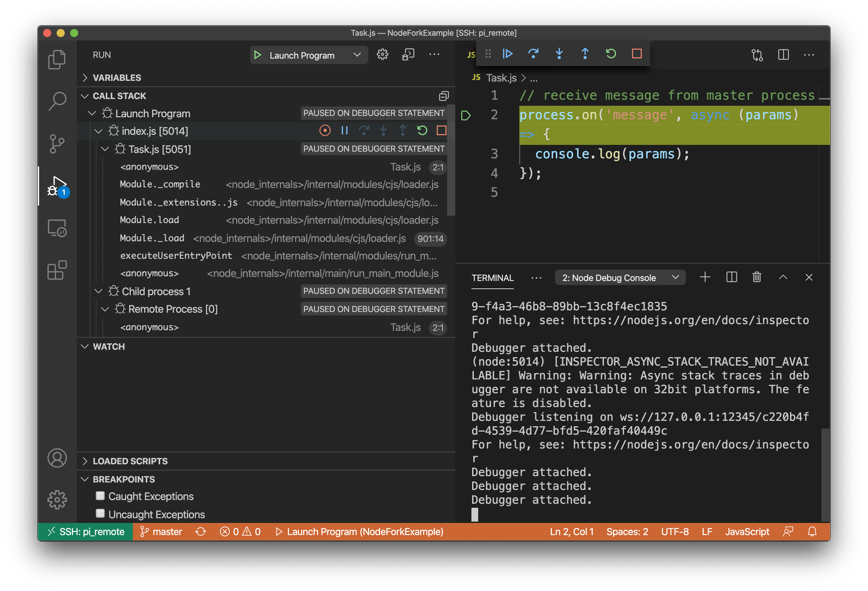Stop the index.js [5014] session
The image size is (868, 591).
[x=441, y=131]
